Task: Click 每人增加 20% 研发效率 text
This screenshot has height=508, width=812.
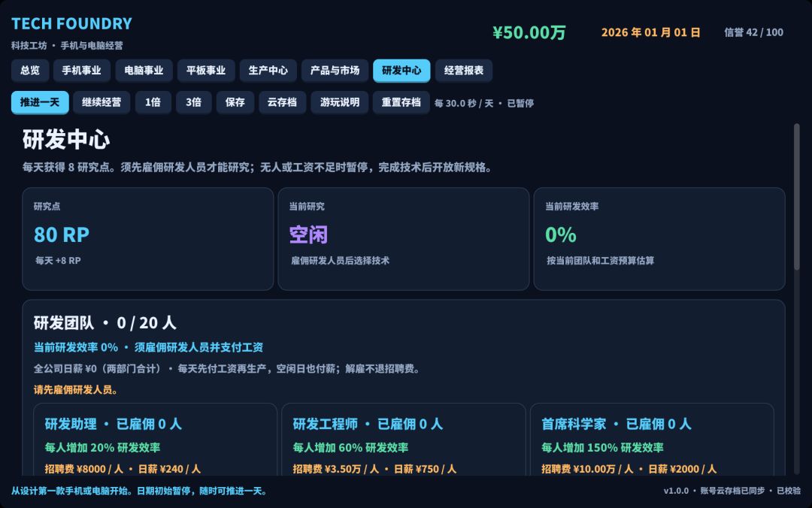Action: click(x=102, y=447)
